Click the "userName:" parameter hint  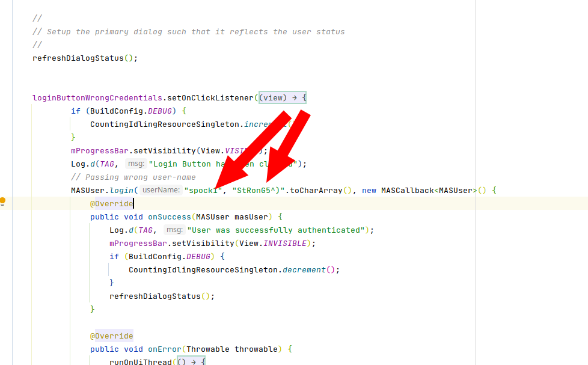161,190
